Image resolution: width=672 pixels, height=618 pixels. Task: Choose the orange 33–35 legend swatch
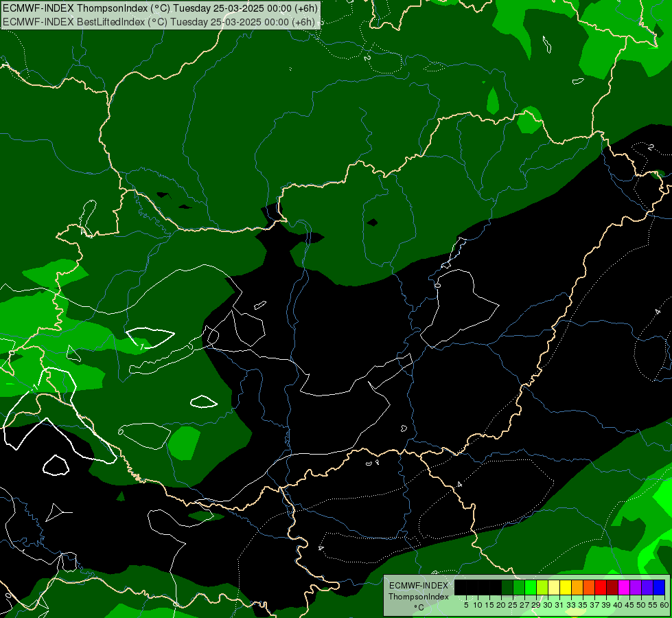577,587
